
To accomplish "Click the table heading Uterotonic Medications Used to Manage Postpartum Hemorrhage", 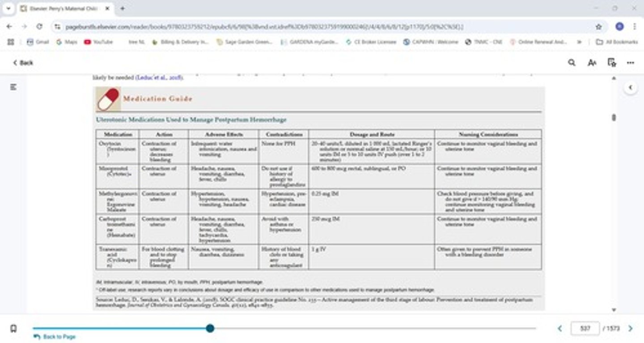I will coord(191,120).
